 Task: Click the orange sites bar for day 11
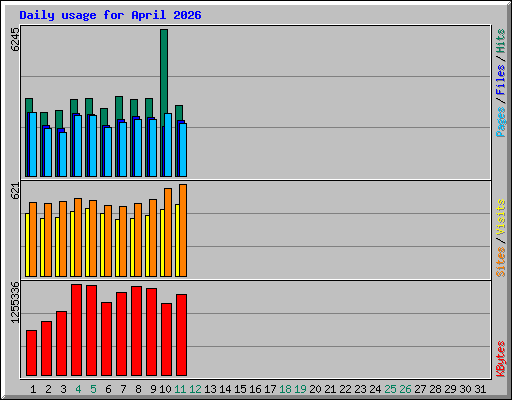coord(183,230)
